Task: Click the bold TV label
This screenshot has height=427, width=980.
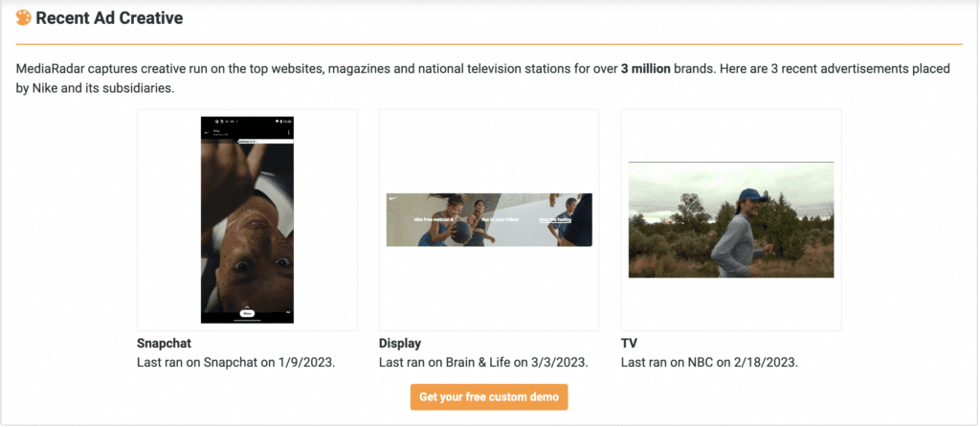Action: [x=629, y=343]
